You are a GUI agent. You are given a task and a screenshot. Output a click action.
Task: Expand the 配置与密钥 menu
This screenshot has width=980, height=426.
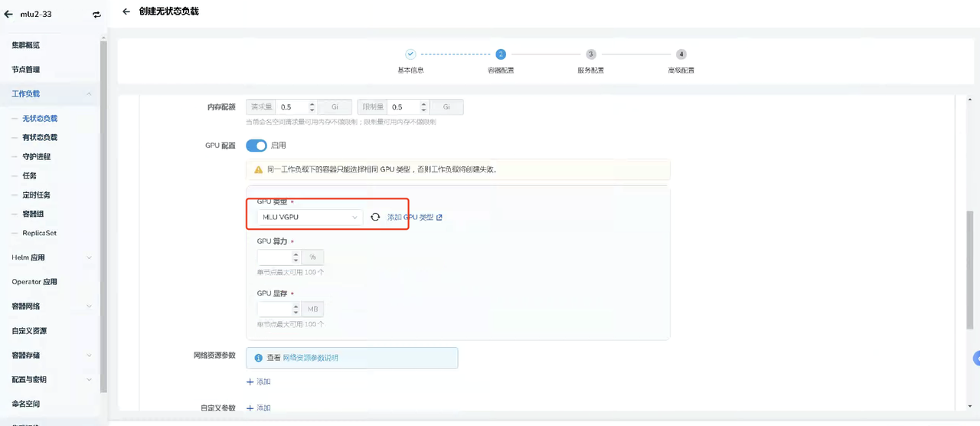pos(50,380)
